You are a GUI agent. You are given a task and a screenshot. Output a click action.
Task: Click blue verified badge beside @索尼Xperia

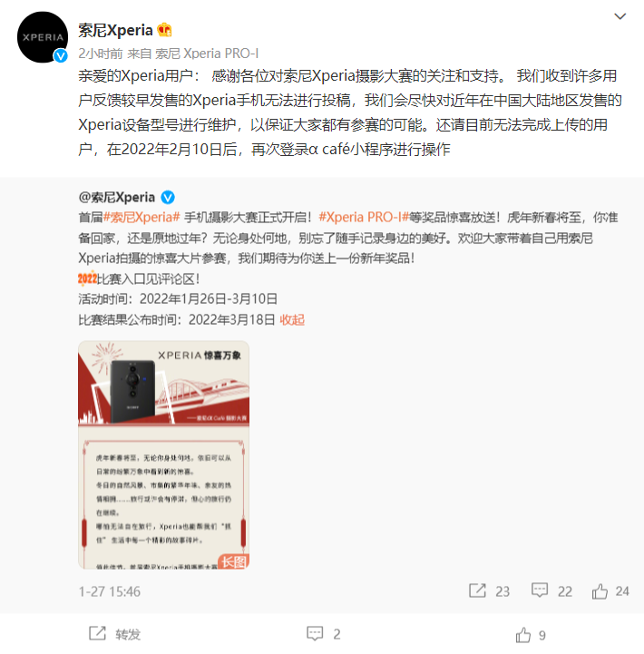point(168,197)
